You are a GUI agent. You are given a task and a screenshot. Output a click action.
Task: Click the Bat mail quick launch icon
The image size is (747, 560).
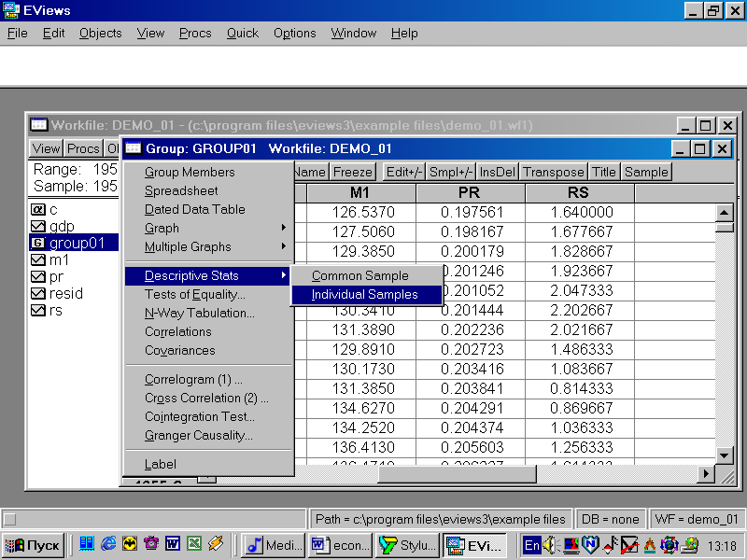(x=130, y=544)
